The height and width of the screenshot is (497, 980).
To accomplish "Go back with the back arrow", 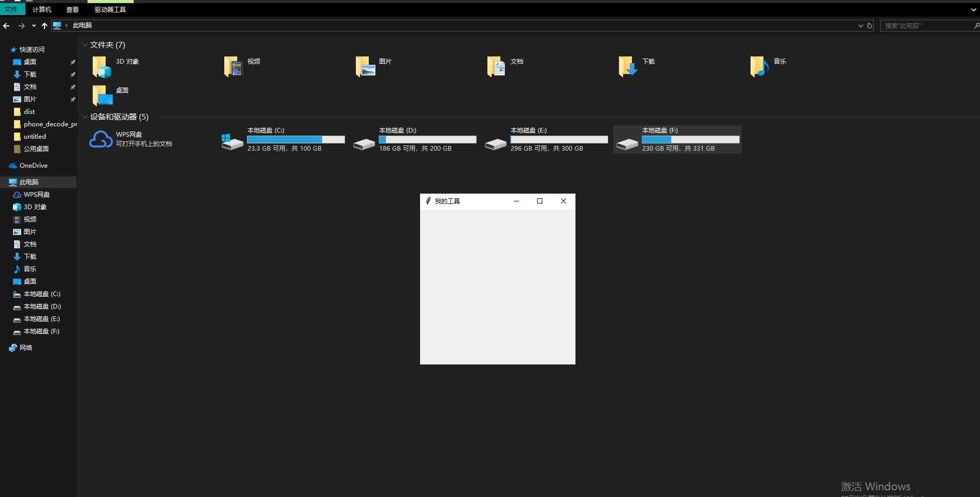I will coord(7,25).
